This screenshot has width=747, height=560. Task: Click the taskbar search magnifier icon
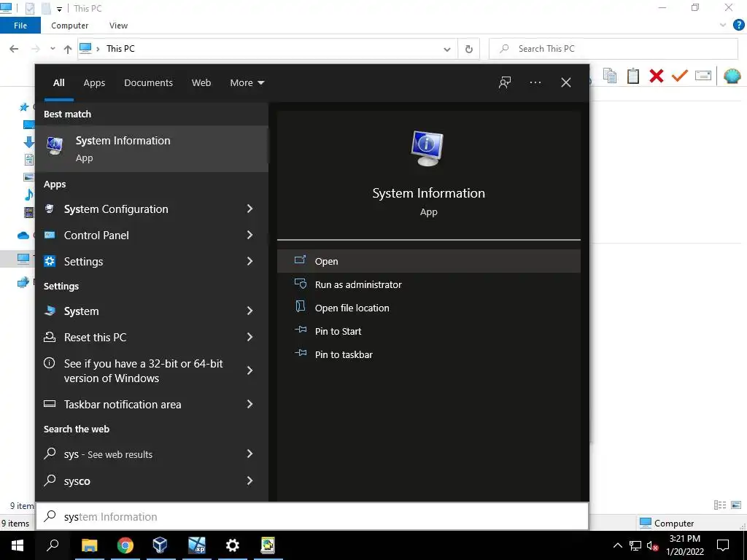coord(53,545)
